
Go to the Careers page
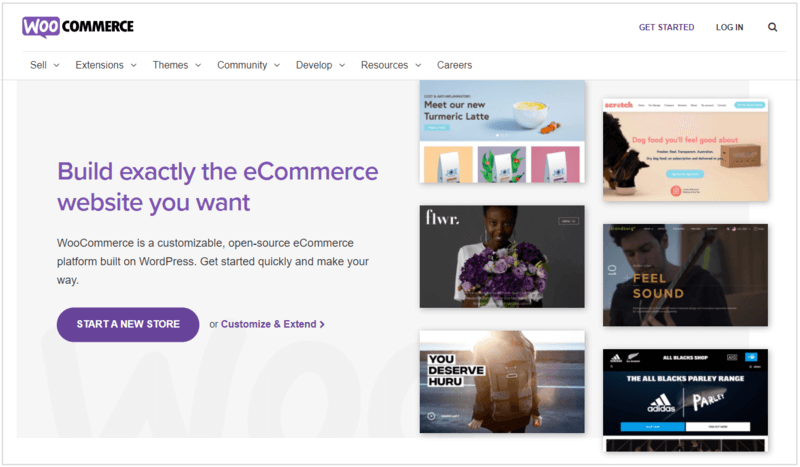(454, 65)
